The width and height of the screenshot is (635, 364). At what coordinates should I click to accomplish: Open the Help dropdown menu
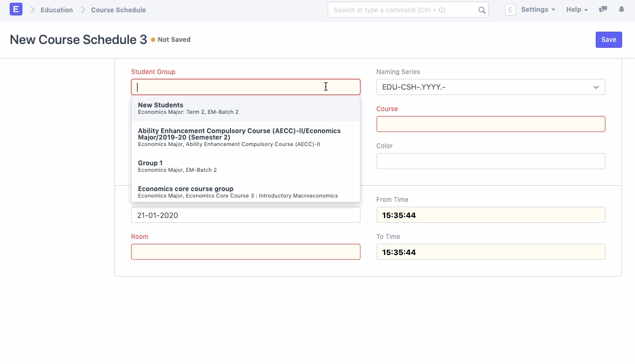(x=576, y=10)
